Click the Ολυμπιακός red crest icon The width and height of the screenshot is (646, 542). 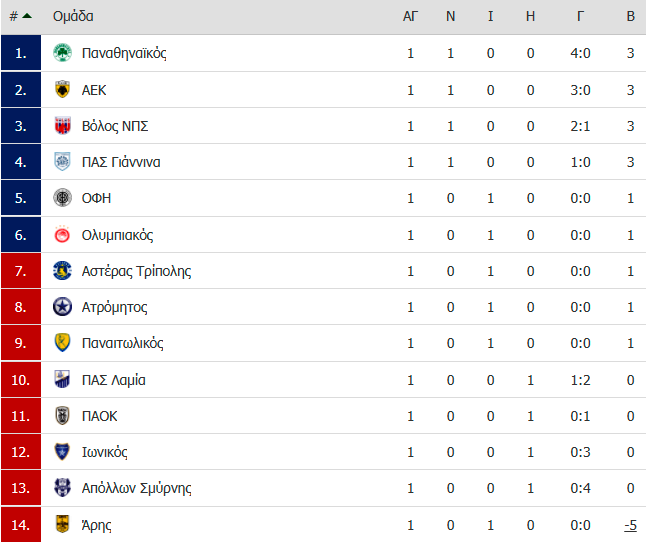tap(62, 234)
